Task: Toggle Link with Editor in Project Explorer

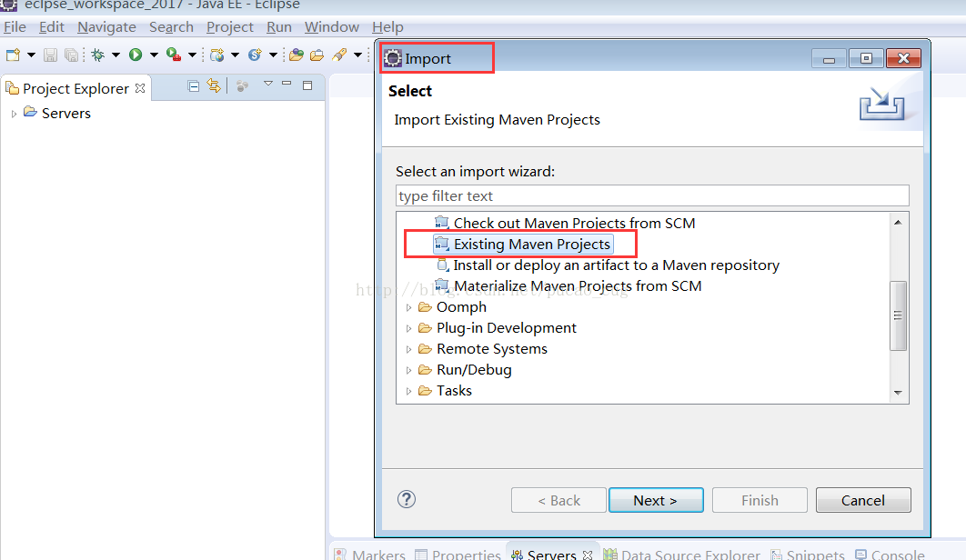Action: [214, 85]
